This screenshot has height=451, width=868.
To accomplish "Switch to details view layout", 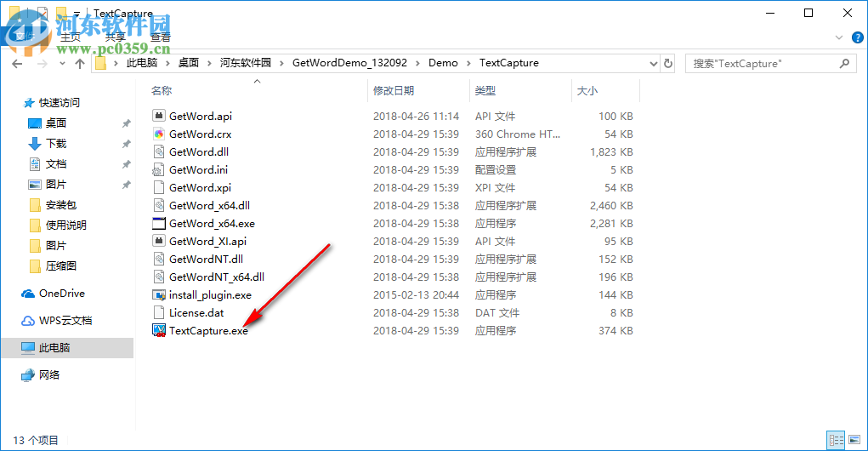I will [x=836, y=440].
